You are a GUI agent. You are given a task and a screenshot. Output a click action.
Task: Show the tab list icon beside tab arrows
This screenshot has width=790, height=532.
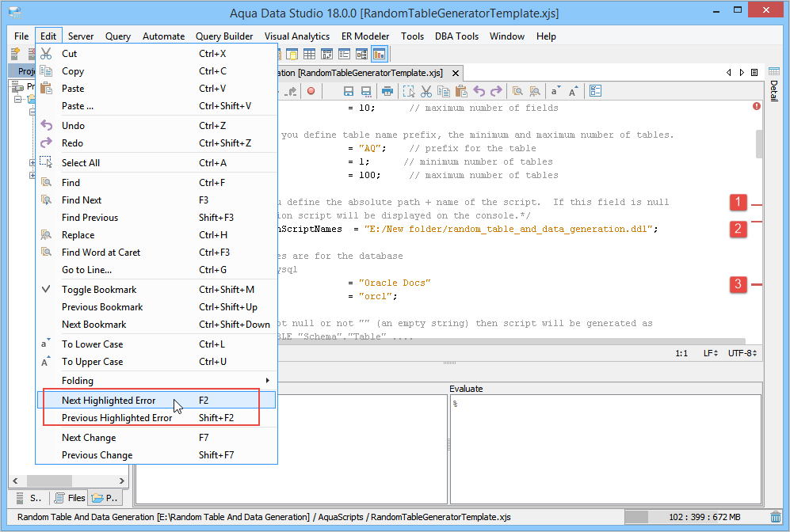click(x=754, y=73)
